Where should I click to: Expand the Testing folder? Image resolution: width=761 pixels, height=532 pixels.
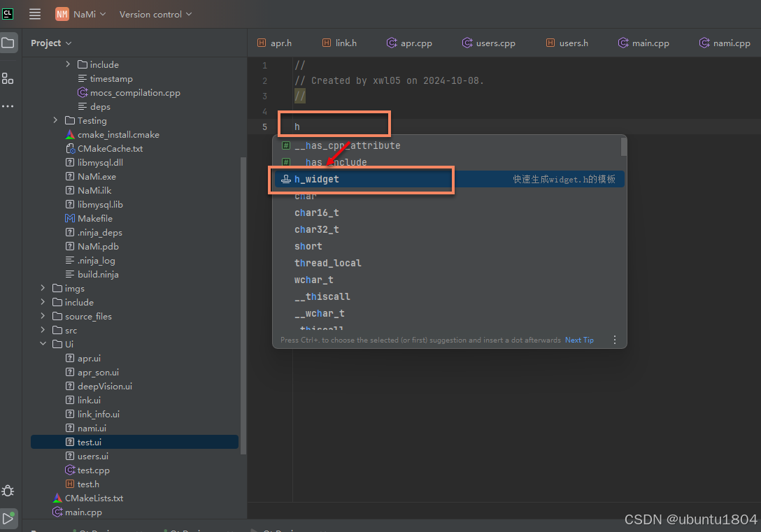pyautogui.click(x=56, y=120)
